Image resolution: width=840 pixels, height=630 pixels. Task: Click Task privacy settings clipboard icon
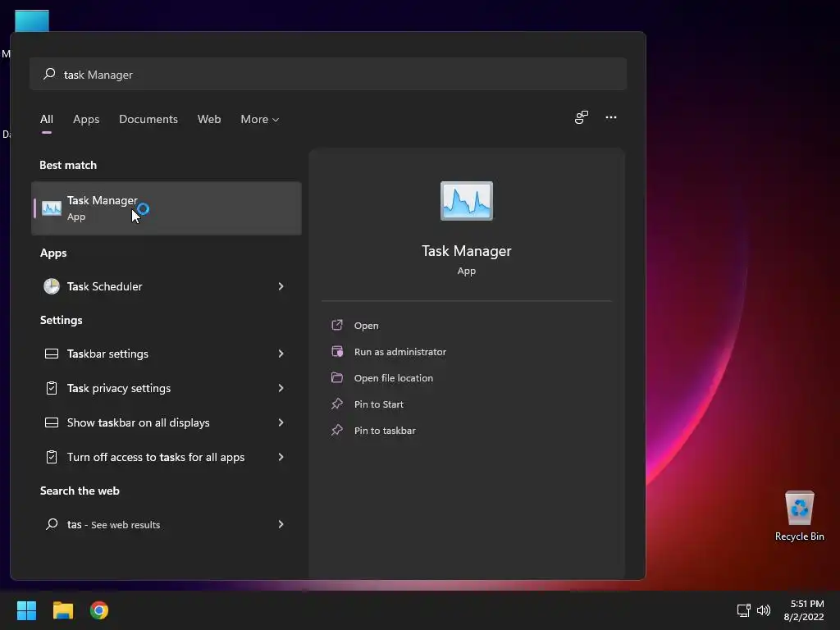point(52,388)
